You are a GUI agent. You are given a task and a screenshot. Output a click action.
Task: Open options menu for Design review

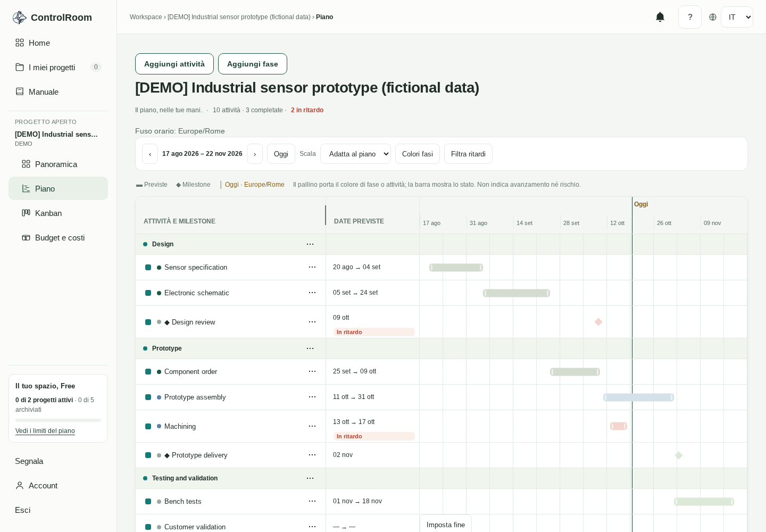tap(312, 322)
